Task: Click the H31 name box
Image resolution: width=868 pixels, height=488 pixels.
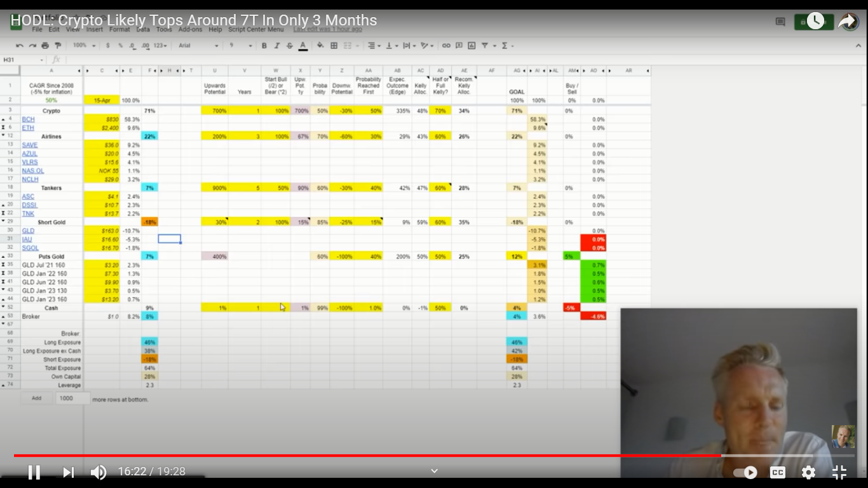Action: 24,60
